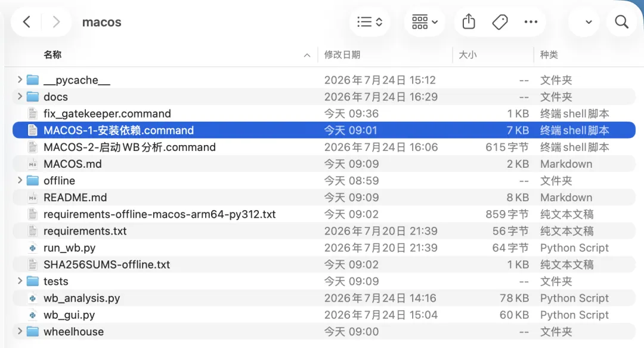Select the file name MACOS.md

coord(73,164)
